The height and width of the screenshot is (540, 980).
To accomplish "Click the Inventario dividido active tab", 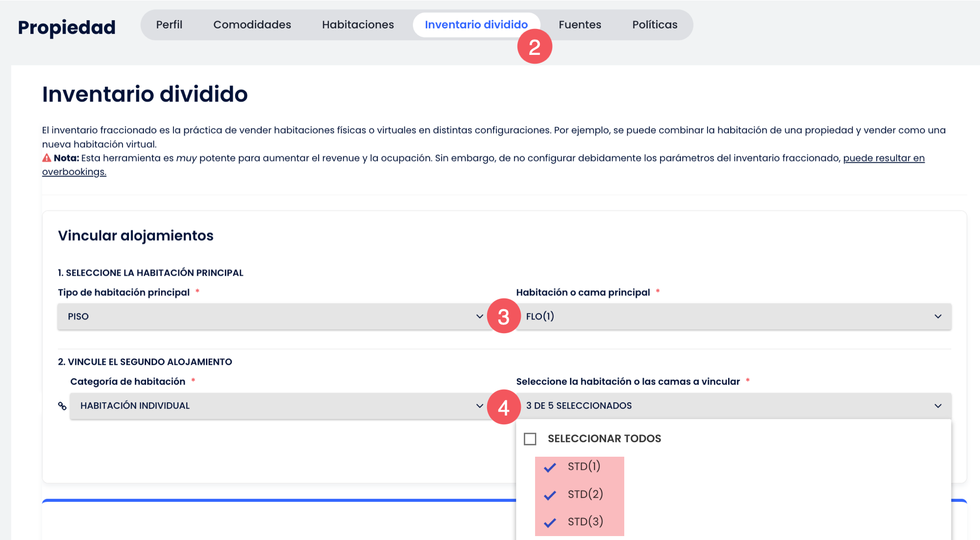I will [x=476, y=25].
